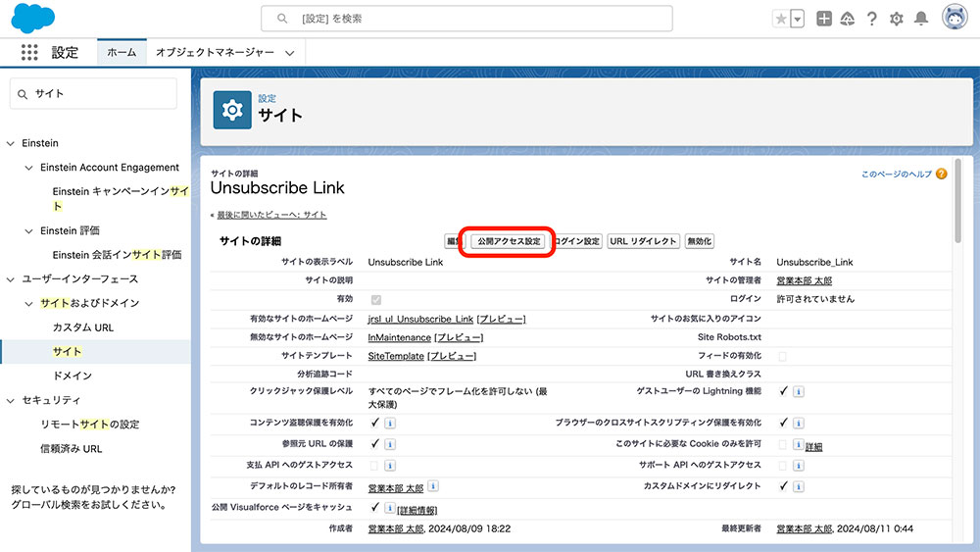Click info icon for Cookie のみを許可

tap(798, 444)
